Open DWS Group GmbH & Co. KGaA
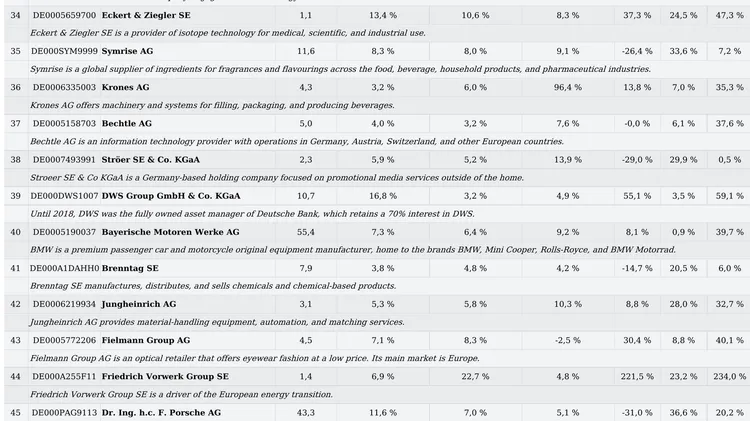 (x=171, y=196)
